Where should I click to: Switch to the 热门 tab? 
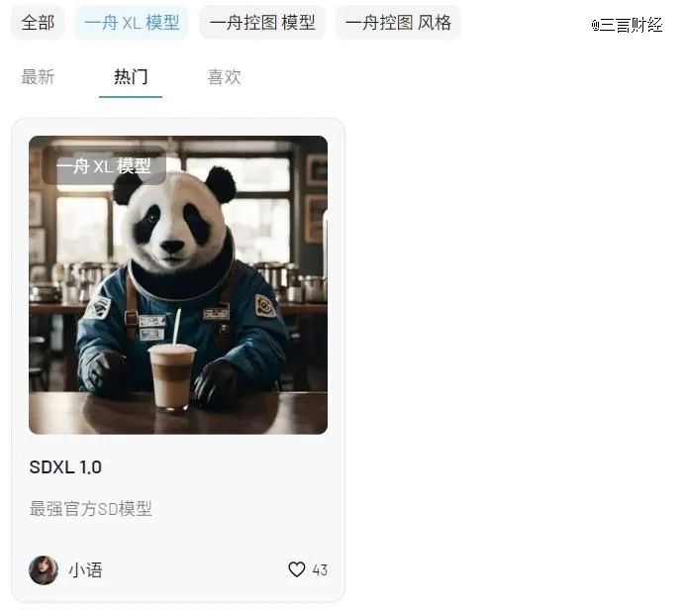click(131, 76)
